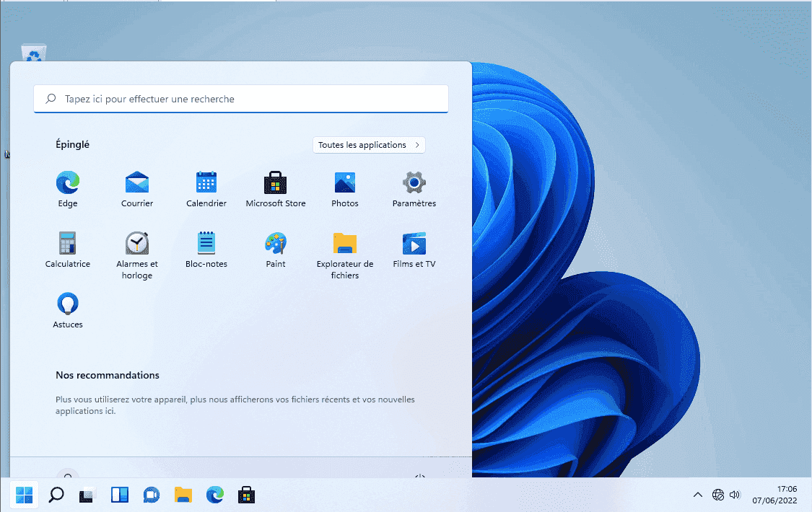Click the Épinglé section heading
Screen dimensions: 812x512
tap(72, 144)
